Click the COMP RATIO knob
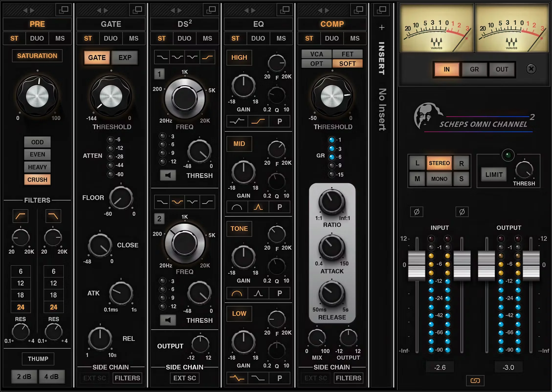Screen dimensions: 552x392 332,202
